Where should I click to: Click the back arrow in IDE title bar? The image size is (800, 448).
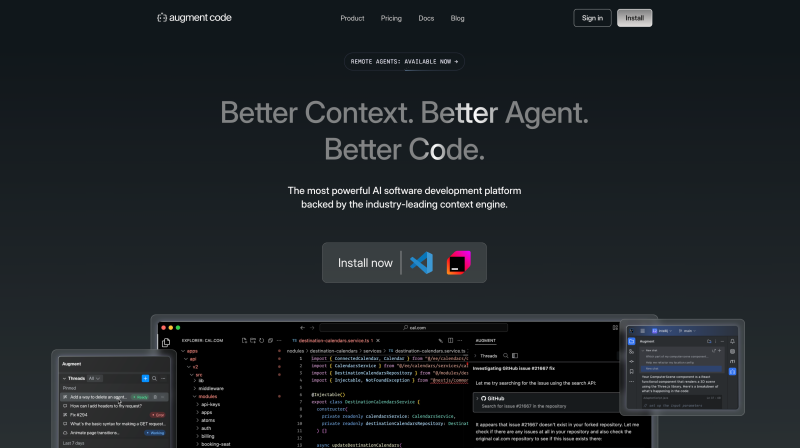pos(302,328)
